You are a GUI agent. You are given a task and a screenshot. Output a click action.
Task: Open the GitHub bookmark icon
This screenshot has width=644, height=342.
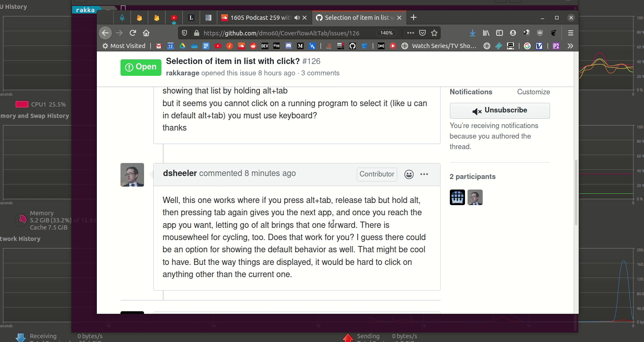coord(353,46)
